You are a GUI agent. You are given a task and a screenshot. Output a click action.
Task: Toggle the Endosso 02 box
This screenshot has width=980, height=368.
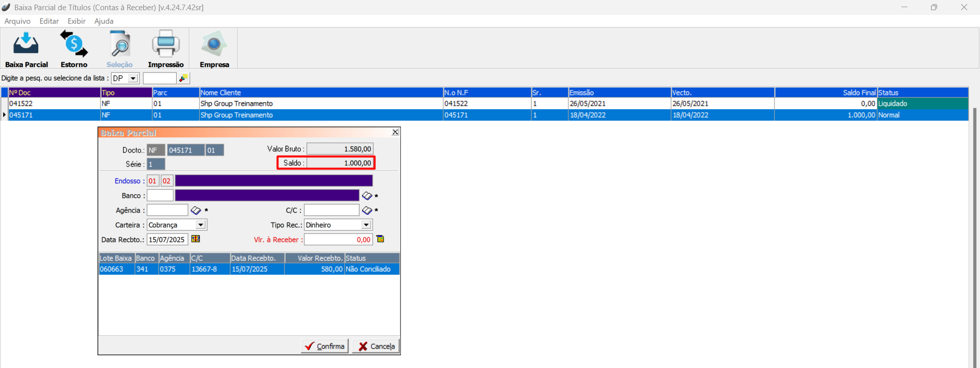[x=166, y=181]
